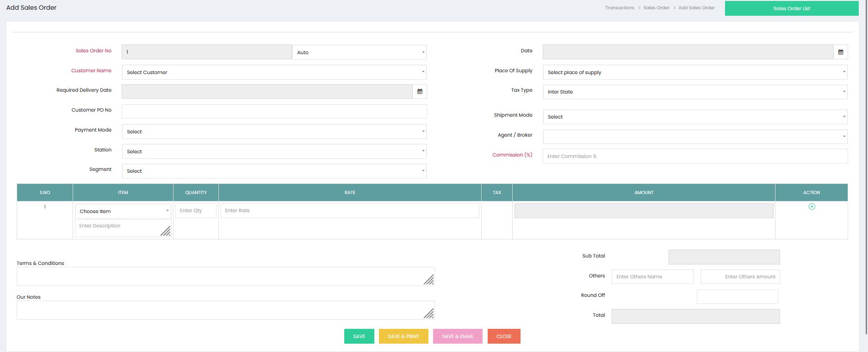Click the page vertical scrollbar

tap(866, 167)
